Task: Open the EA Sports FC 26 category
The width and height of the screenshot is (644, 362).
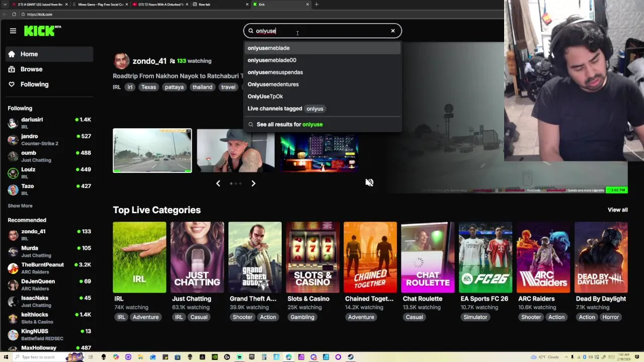Action: pyautogui.click(x=486, y=257)
